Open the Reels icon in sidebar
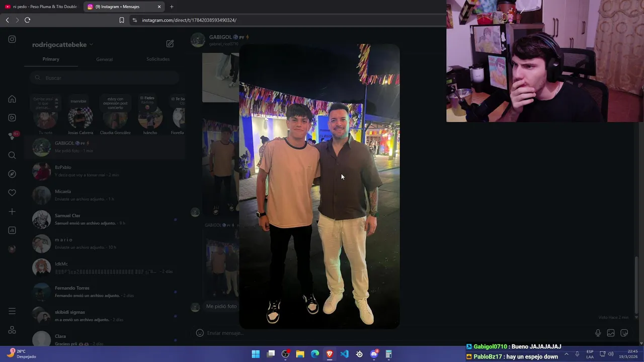 click(x=12, y=118)
